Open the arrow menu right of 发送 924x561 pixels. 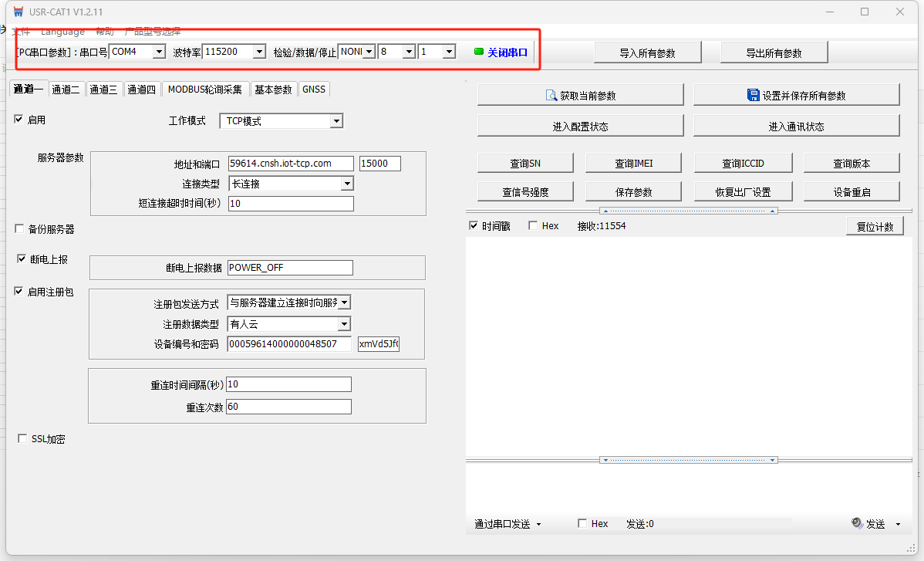click(898, 524)
